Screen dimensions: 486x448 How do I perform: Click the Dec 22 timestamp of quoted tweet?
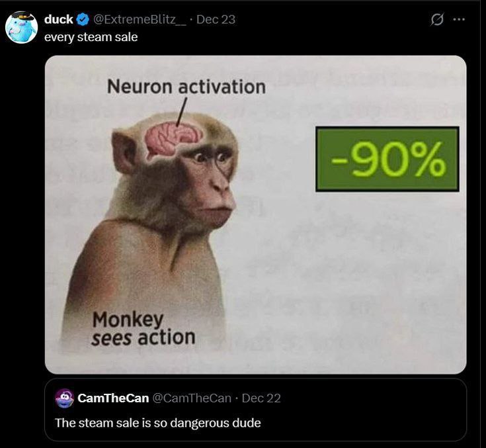click(x=261, y=398)
